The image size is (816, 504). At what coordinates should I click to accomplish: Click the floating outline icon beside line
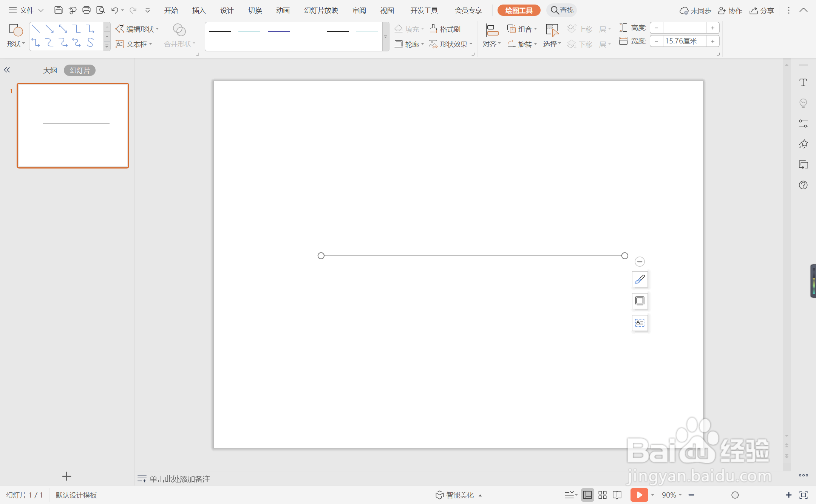pos(640,301)
